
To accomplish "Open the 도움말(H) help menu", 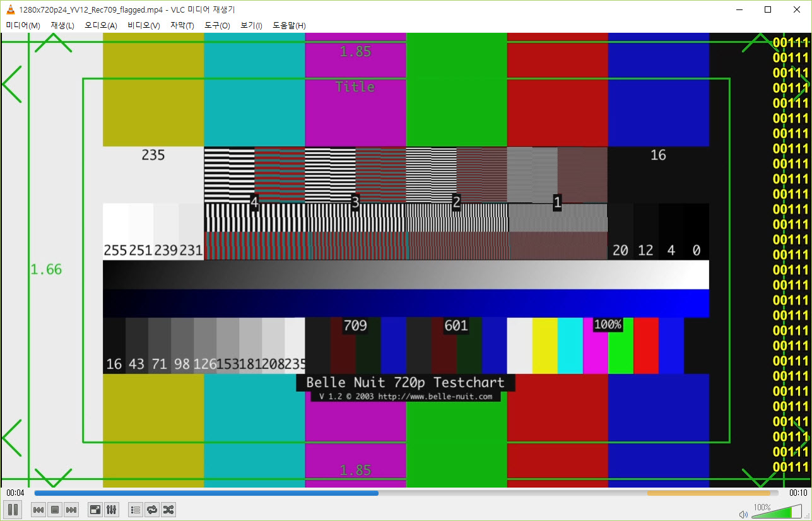I will click(x=289, y=25).
